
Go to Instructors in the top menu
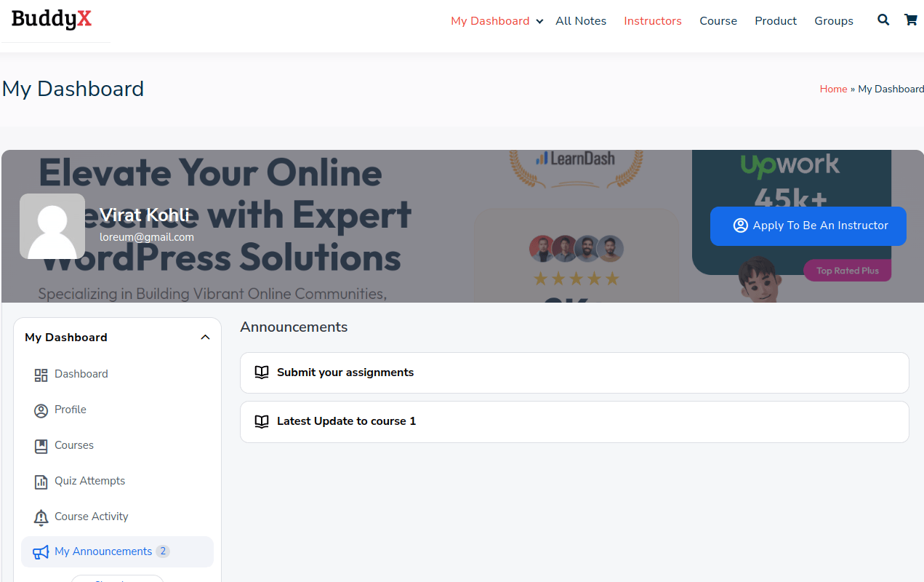coord(652,21)
